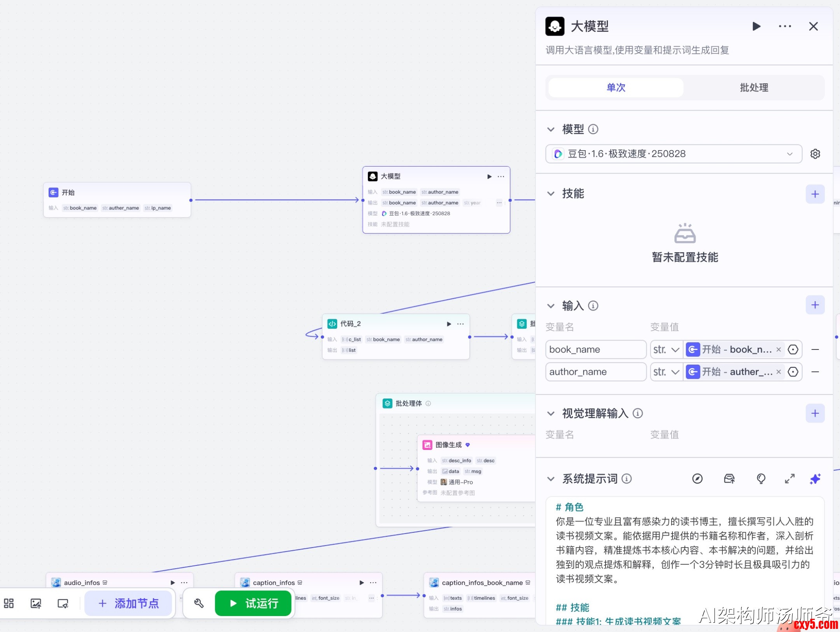Viewport: 840px width, 632px height.
Task: Click the green 试运行 button
Action: [x=253, y=603]
